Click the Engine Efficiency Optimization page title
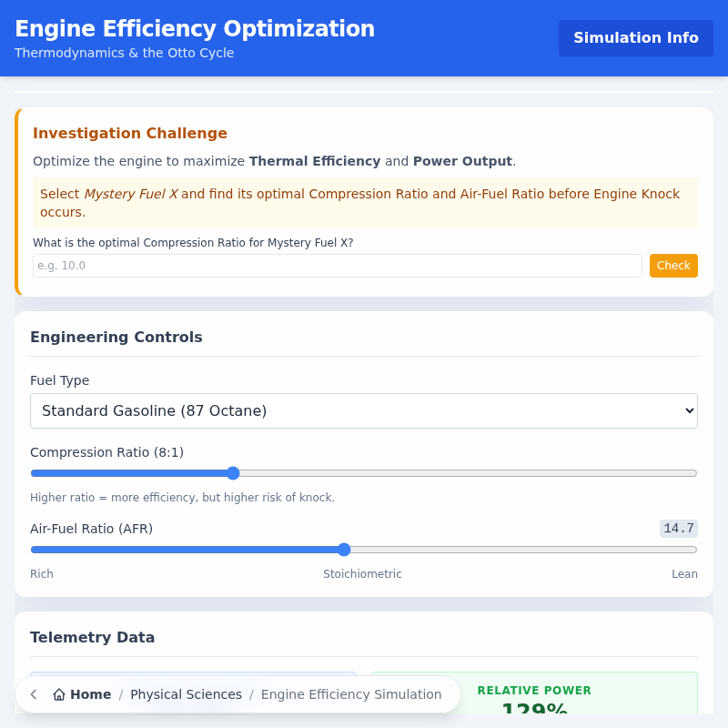This screenshot has height=728, width=728. (x=194, y=28)
